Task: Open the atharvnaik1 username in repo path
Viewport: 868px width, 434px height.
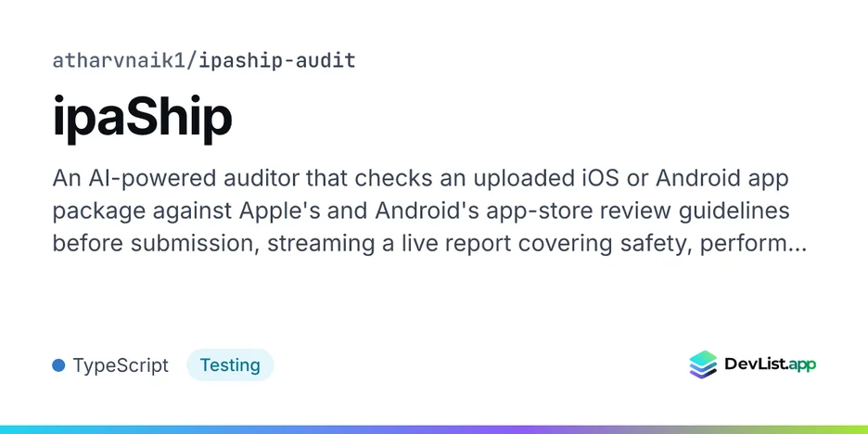Action: point(119,60)
